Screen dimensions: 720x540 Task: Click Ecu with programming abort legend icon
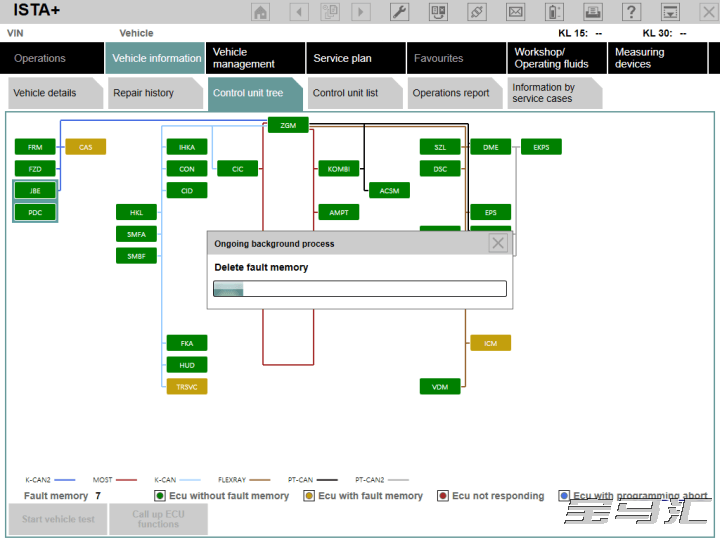(x=564, y=495)
